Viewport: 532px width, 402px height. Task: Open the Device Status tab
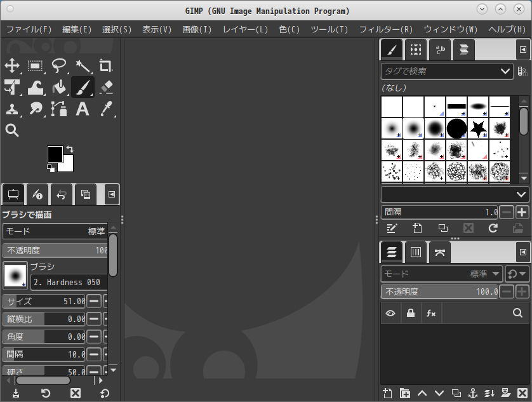(37, 194)
